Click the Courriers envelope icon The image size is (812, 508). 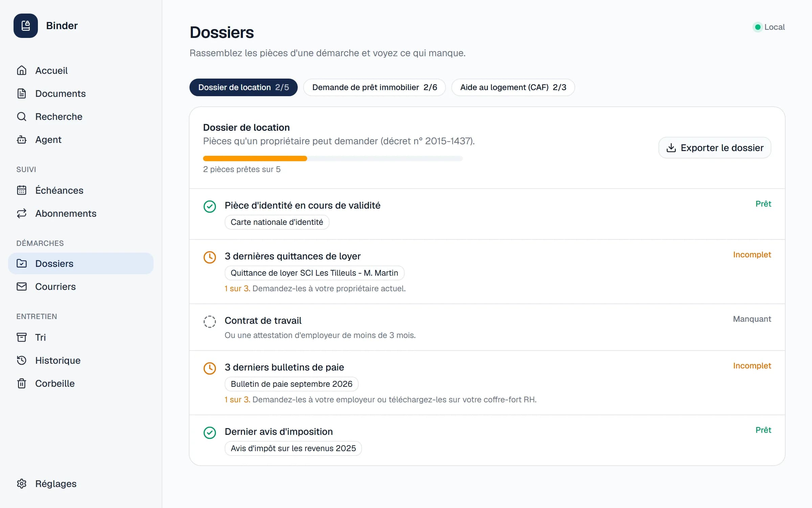click(x=22, y=287)
